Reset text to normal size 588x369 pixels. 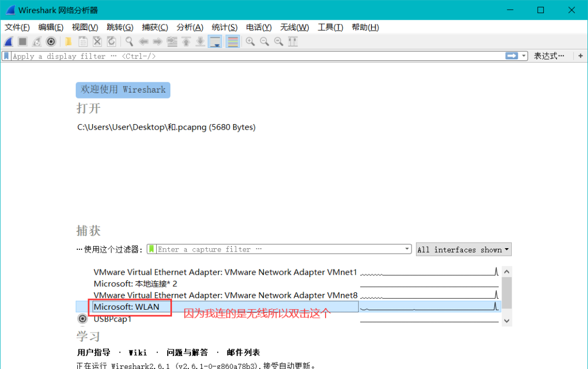tap(279, 41)
